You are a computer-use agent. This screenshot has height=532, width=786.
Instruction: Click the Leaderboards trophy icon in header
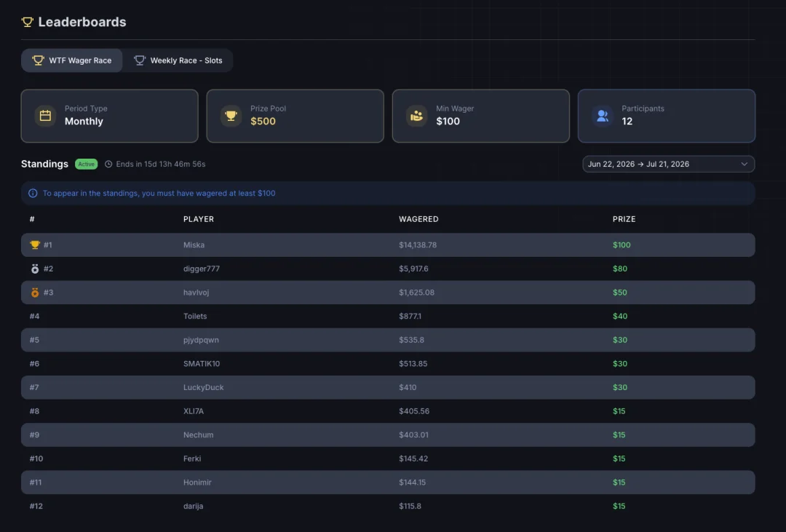coord(27,22)
